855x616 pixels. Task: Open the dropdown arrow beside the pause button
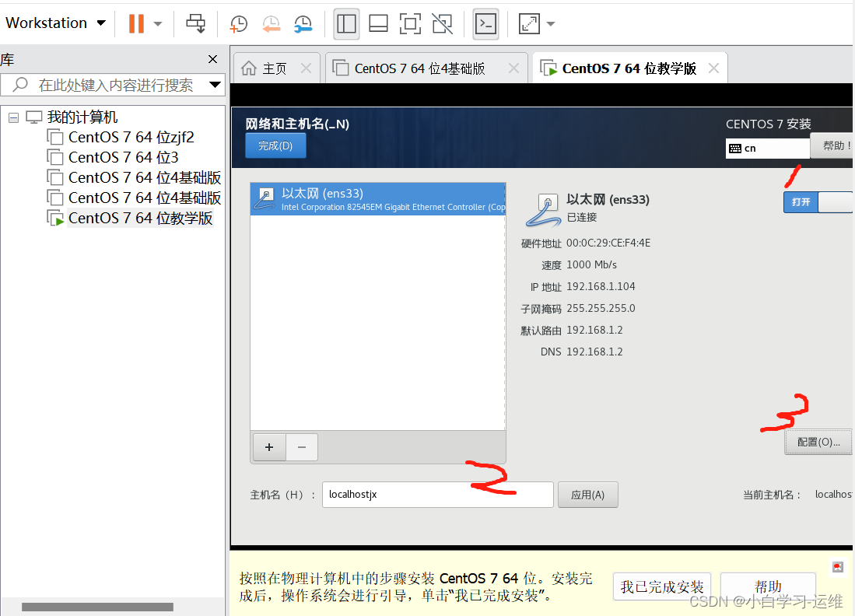click(158, 23)
